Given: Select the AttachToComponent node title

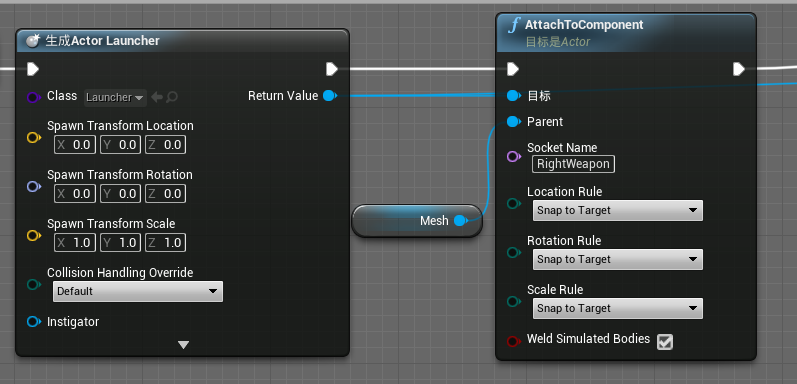Looking at the screenshot, I should tap(584, 25).
